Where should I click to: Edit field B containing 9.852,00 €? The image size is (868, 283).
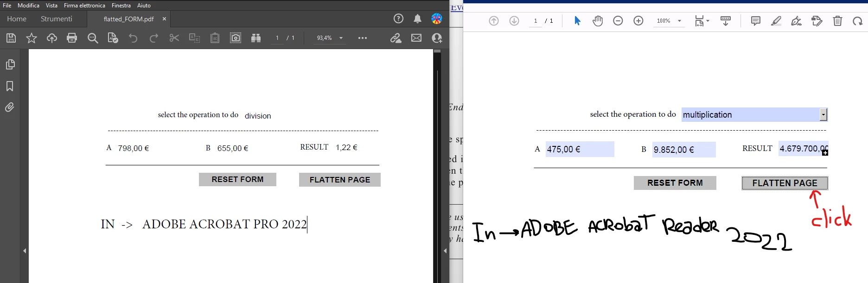click(684, 150)
